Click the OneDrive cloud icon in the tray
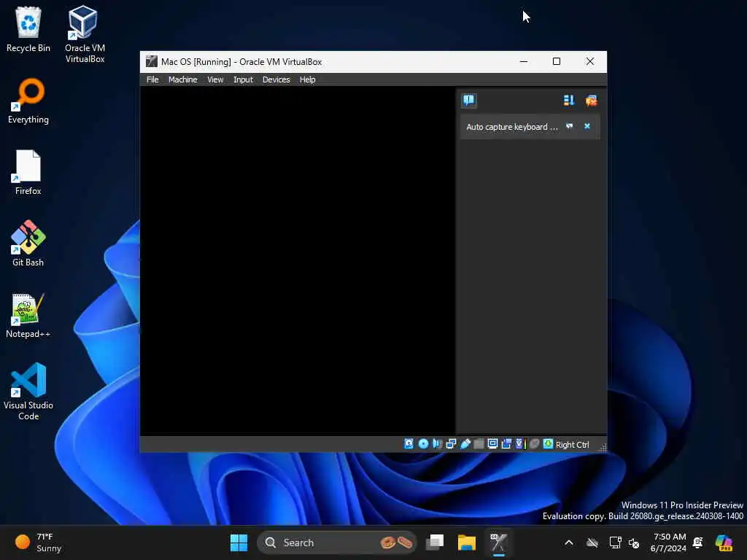This screenshot has height=560, width=747. point(592,542)
